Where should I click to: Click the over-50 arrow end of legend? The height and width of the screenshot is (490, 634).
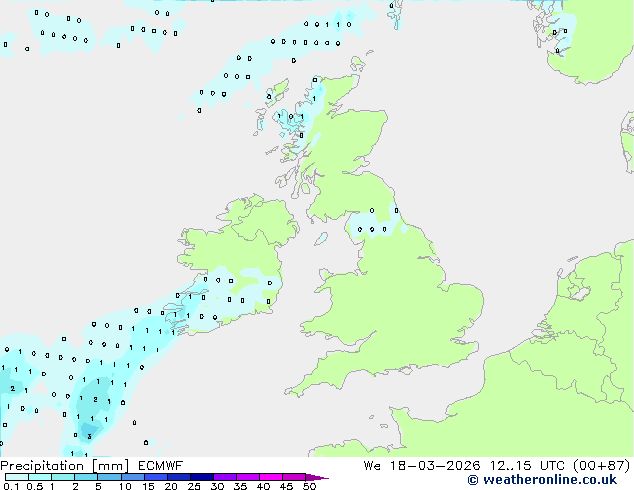tap(317, 477)
